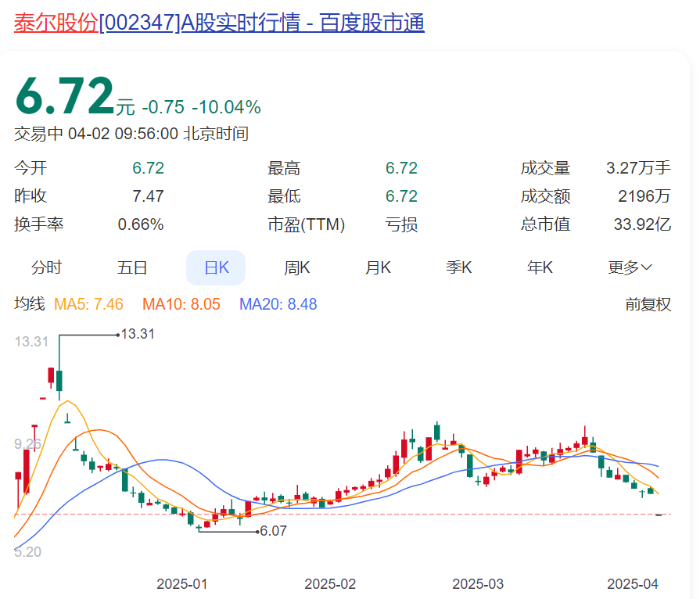Image resolution: width=700 pixels, height=599 pixels.
Task: Click the 亏损 value
Action: [401, 224]
